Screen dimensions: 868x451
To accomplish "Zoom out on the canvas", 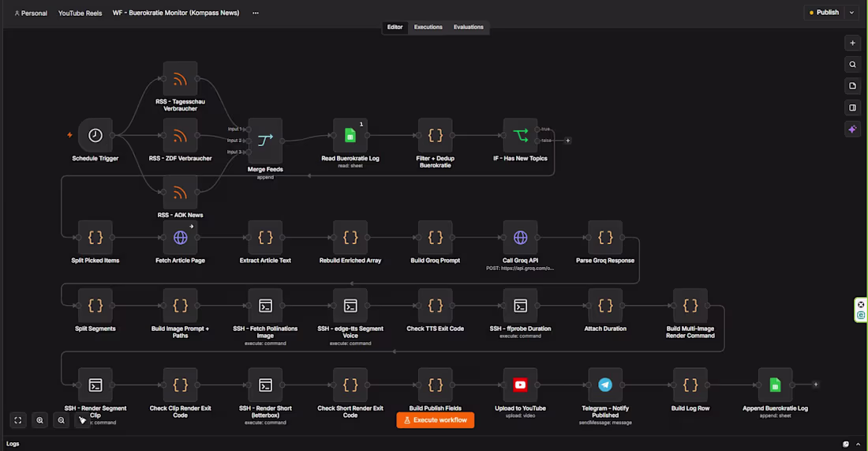I will (62, 420).
